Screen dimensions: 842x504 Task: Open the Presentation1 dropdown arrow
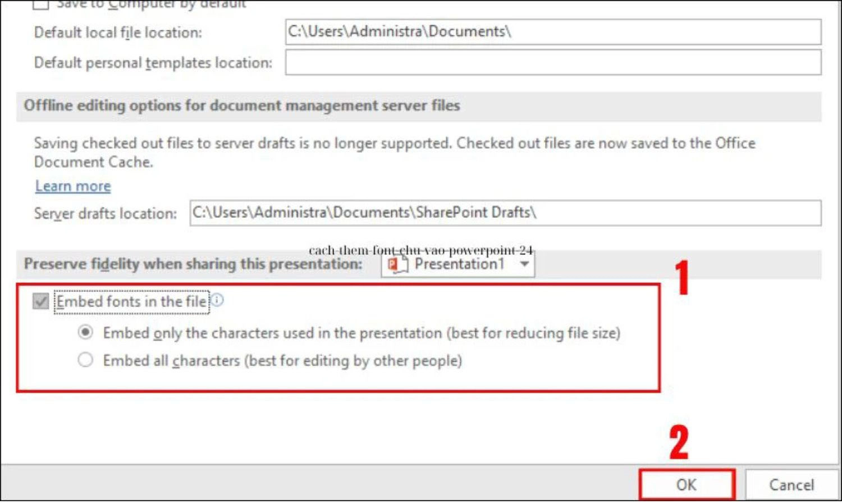pos(524,264)
